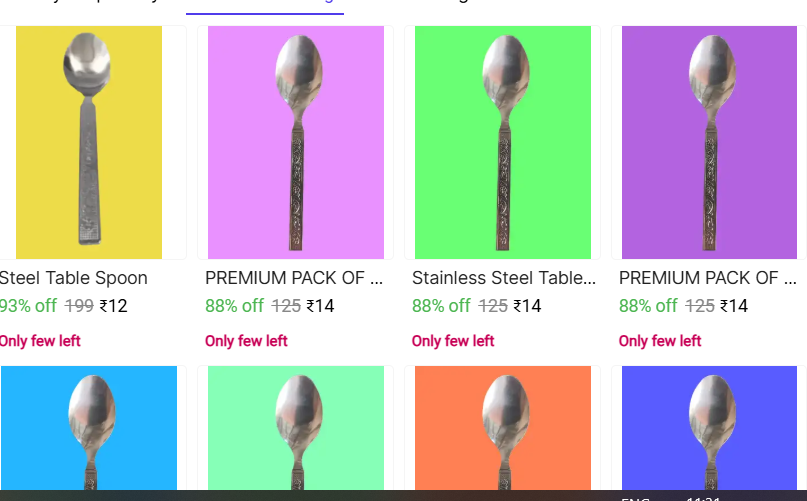This screenshot has height=501, width=807.
Task: Click PREMIUM PACK OF title under pink image
Action: (x=294, y=278)
